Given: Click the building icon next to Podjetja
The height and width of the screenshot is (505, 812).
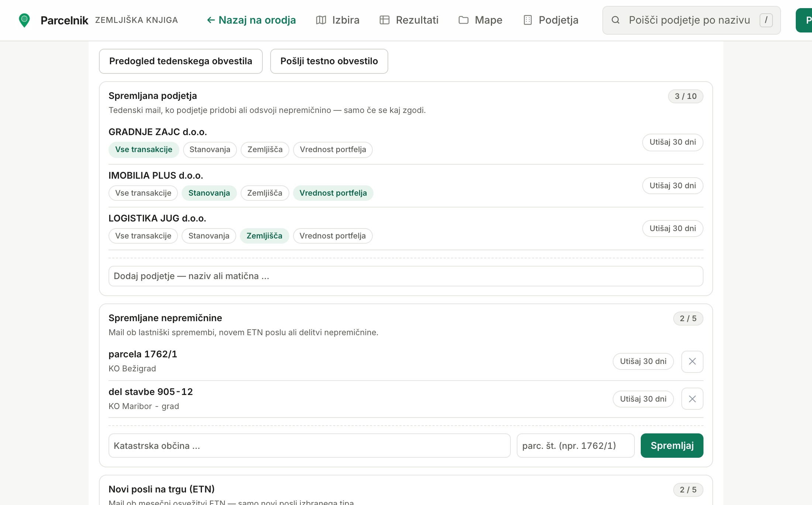Looking at the screenshot, I should [528, 20].
